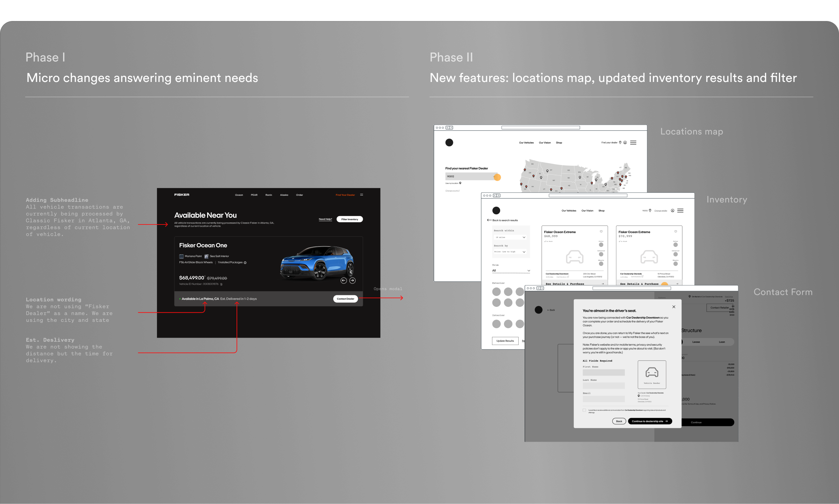Click the Filter Inventory button
839x504 pixels.
point(350,219)
